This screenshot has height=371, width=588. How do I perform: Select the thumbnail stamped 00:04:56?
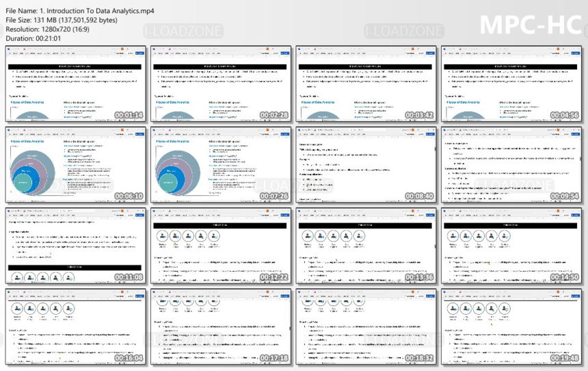pos(511,84)
